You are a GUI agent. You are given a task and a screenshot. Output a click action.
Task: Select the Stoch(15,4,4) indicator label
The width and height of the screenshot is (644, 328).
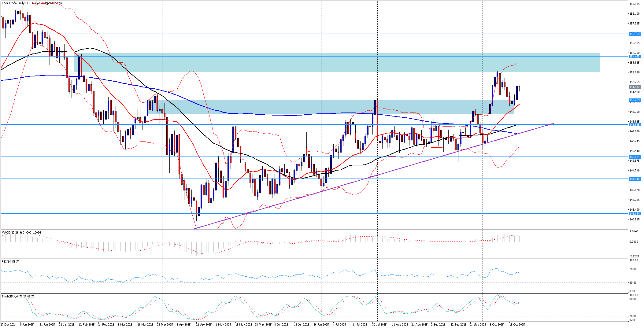(18, 297)
